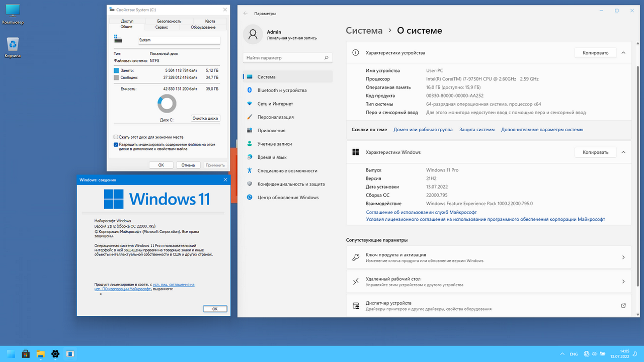Copy device specs with first Копировать button

pyautogui.click(x=596, y=53)
